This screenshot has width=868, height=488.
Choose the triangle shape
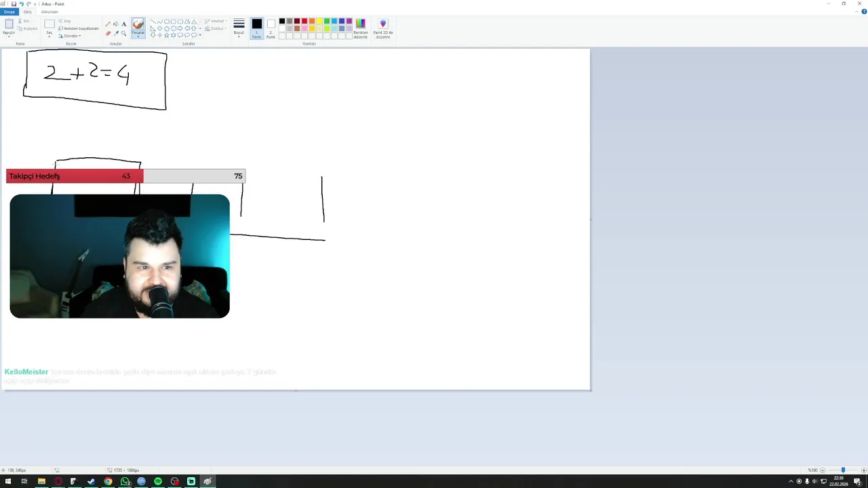[x=194, y=22]
